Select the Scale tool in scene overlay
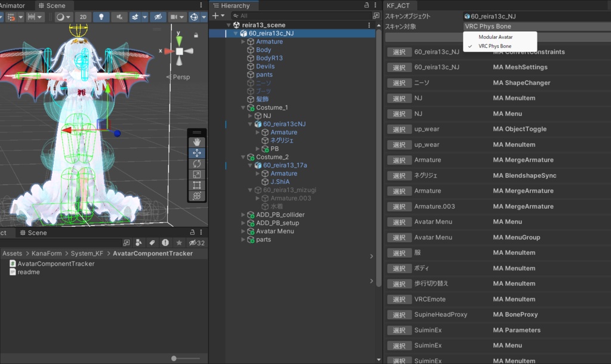611x364 pixels. (x=197, y=174)
